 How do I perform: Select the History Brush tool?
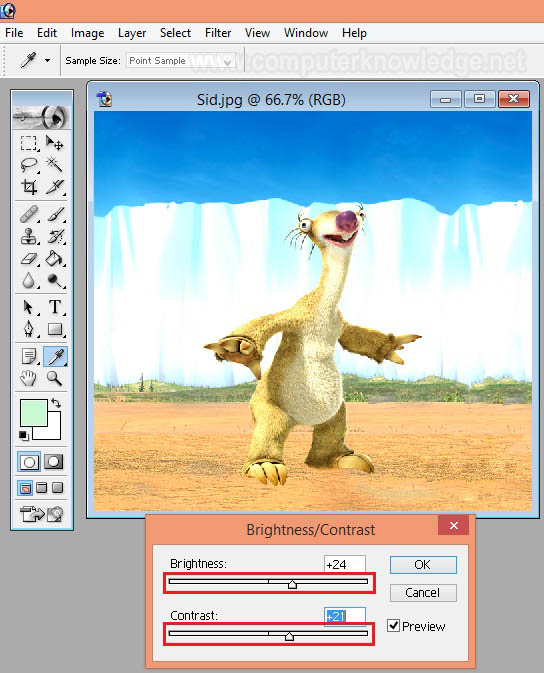tap(55, 236)
